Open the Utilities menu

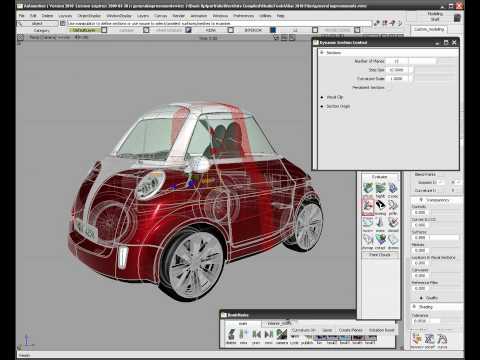[265, 16]
